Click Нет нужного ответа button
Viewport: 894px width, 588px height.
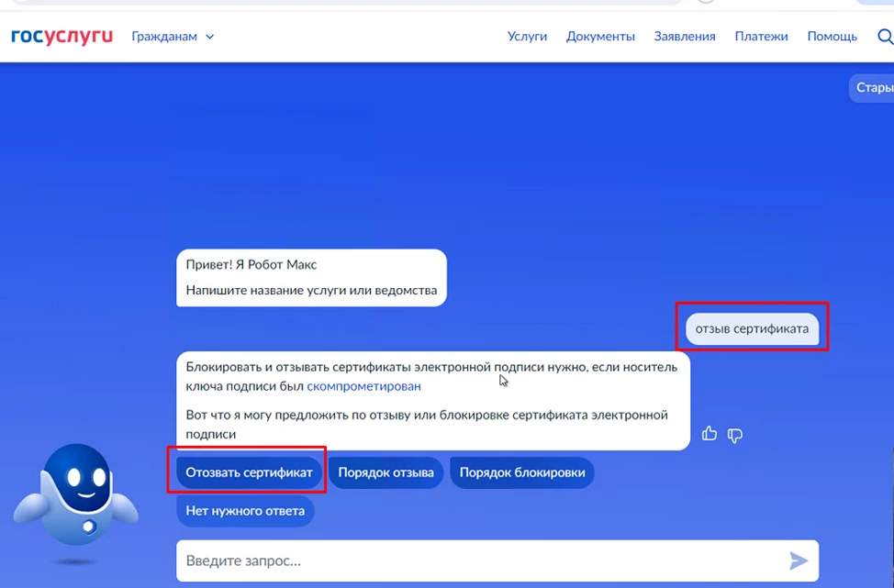[245, 511]
